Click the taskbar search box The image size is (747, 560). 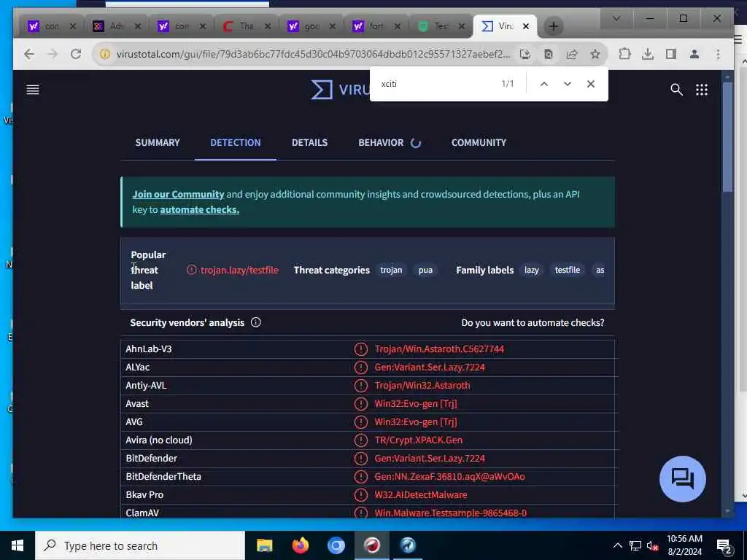point(140,545)
